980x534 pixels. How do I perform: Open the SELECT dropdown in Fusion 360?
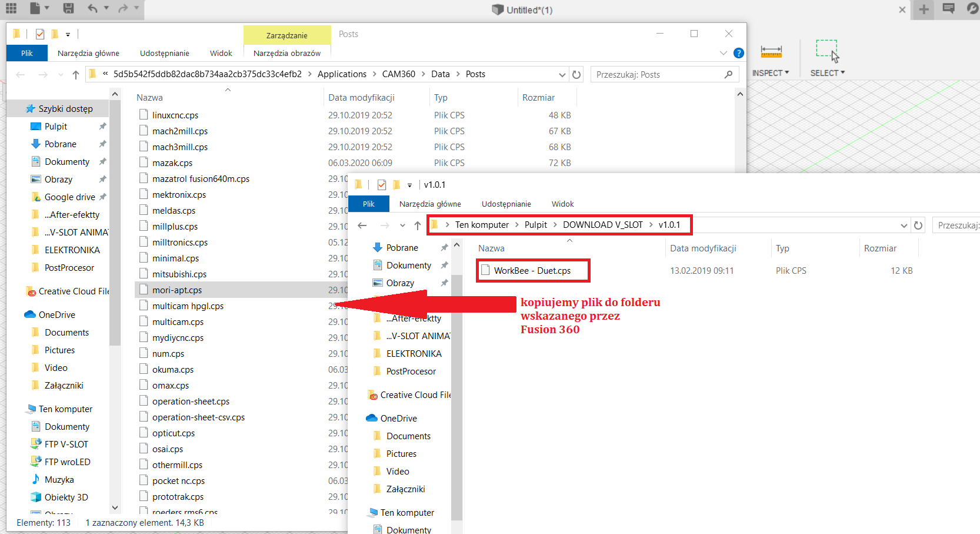(x=828, y=73)
